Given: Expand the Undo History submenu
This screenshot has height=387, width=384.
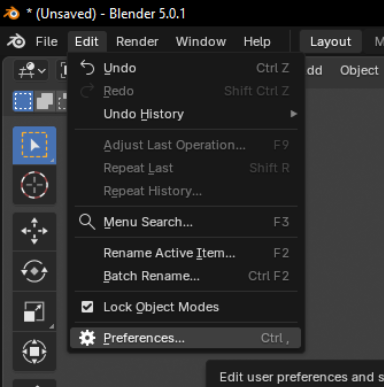Looking at the screenshot, I should [x=186, y=114].
